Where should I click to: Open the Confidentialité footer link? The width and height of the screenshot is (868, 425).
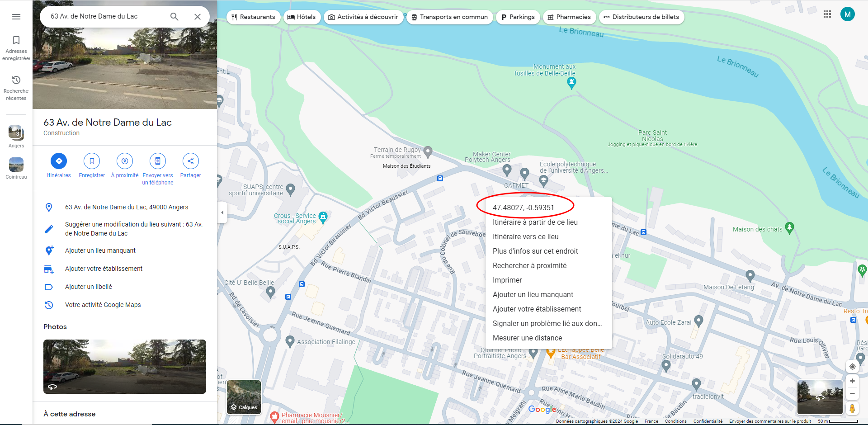[x=708, y=421]
